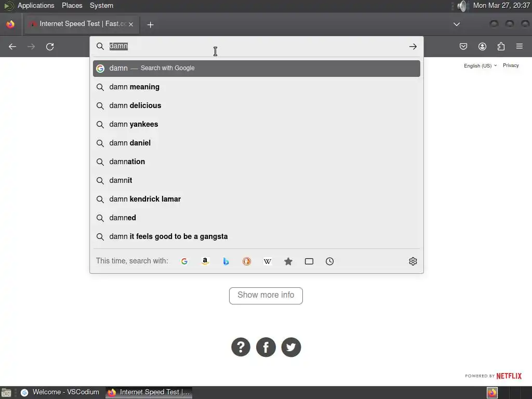Choose suggestion 'damnation'
The image size is (532, 399).
click(x=257, y=162)
